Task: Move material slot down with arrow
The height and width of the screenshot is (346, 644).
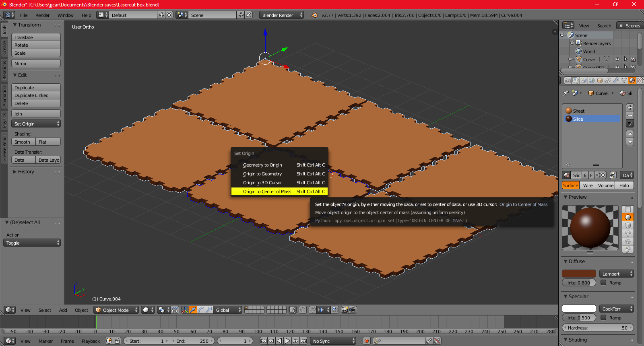Action: 630,142
